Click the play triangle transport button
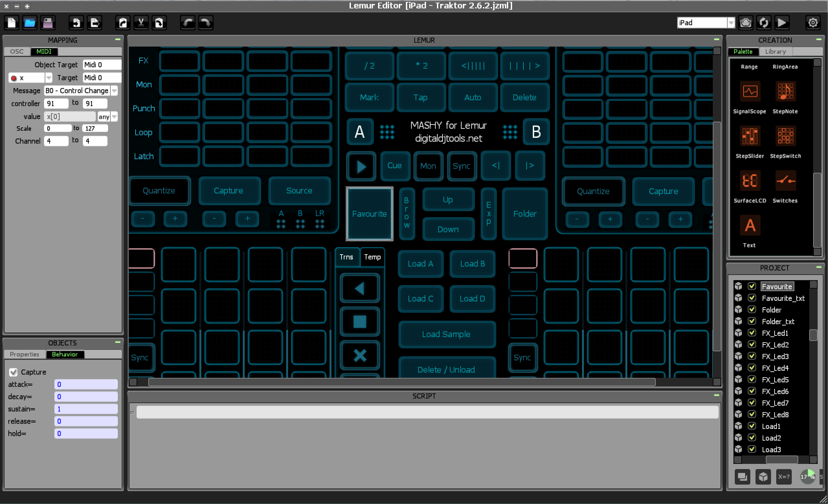The image size is (828, 504). pyautogui.click(x=361, y=166)
